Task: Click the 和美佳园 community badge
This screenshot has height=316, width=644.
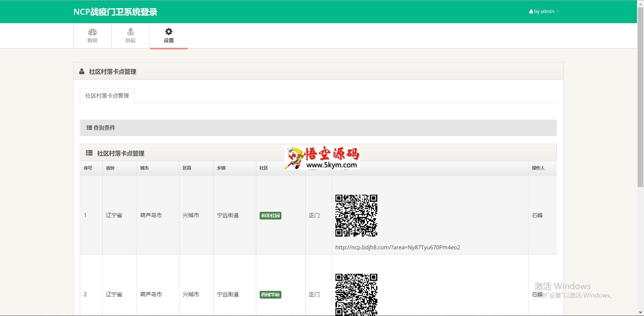Action: pos(270,215)
